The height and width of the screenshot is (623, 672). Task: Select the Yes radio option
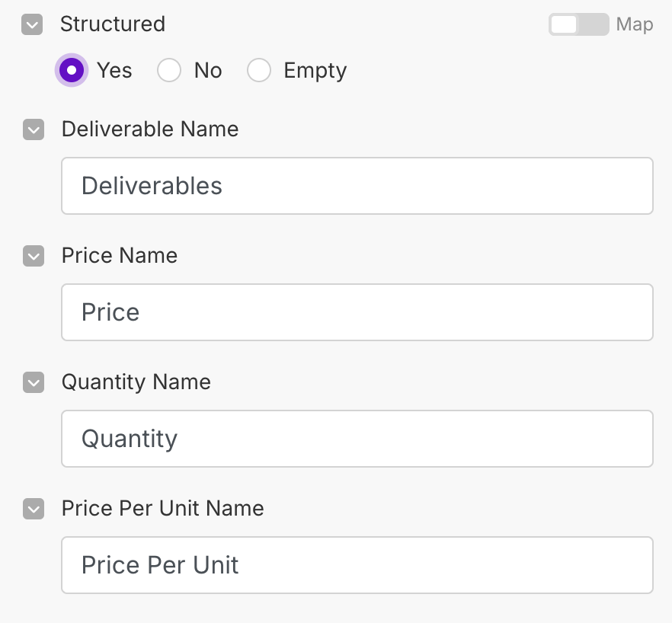(x=72, y=70)
